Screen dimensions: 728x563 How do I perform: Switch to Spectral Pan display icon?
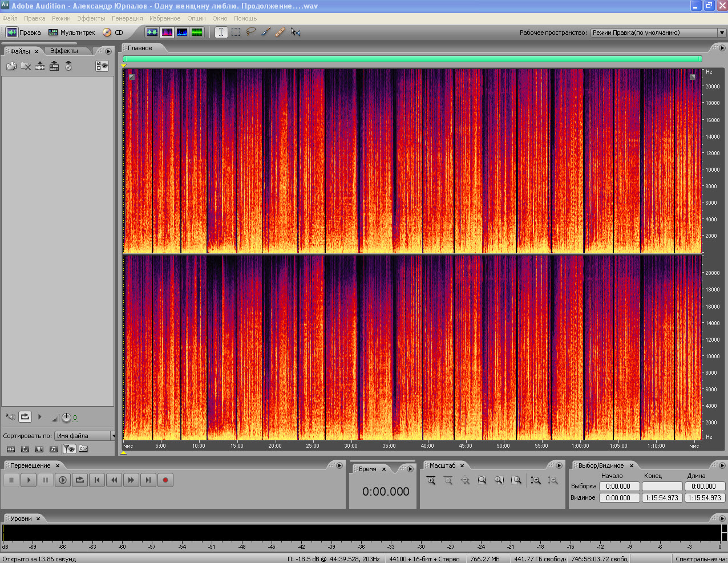[x=182, y=33]
